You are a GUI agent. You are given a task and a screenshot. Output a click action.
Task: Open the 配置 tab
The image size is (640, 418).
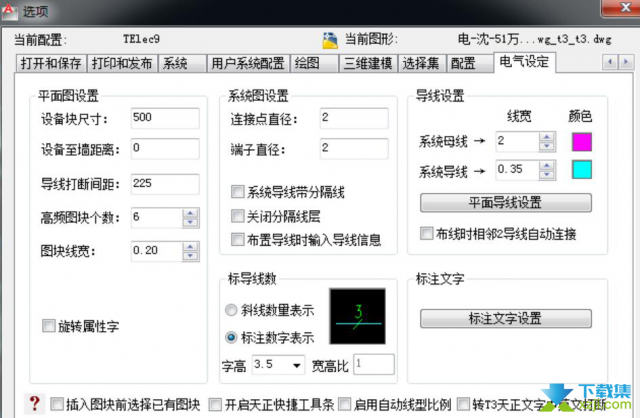pos(470,64)
